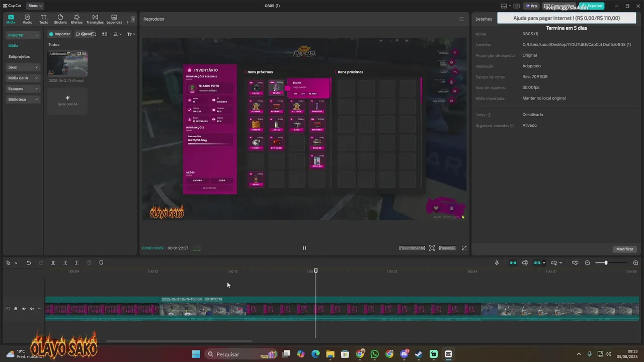Click the taskbar Pesquisar search box
Viewport: 644px width, 362px height.
(x=241, y=354)
